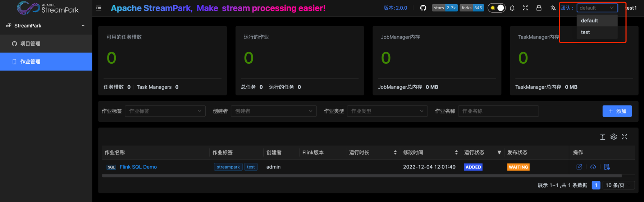
Task: Sort by the modified time column
Action: pyautogui.click(x=456, y=153)
